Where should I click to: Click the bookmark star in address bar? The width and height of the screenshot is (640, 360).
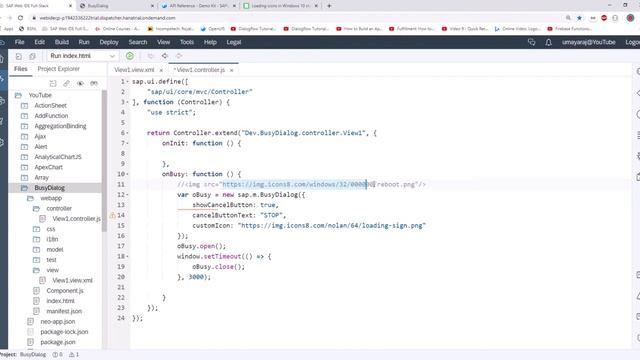[x=579, y=18]
